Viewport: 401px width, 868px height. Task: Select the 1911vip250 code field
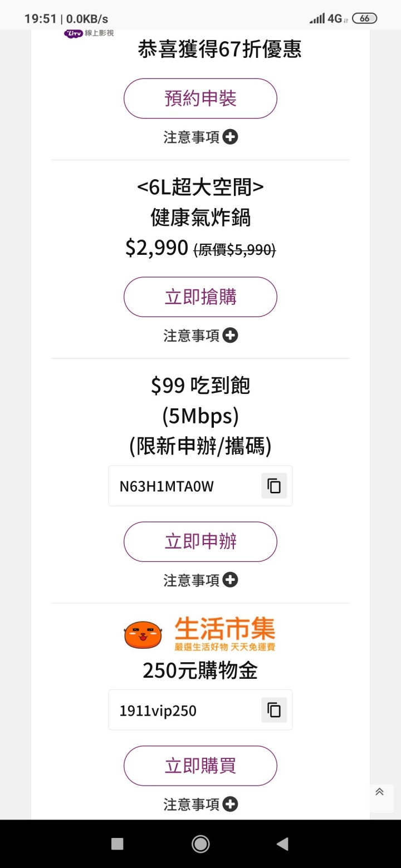(200, 710)
